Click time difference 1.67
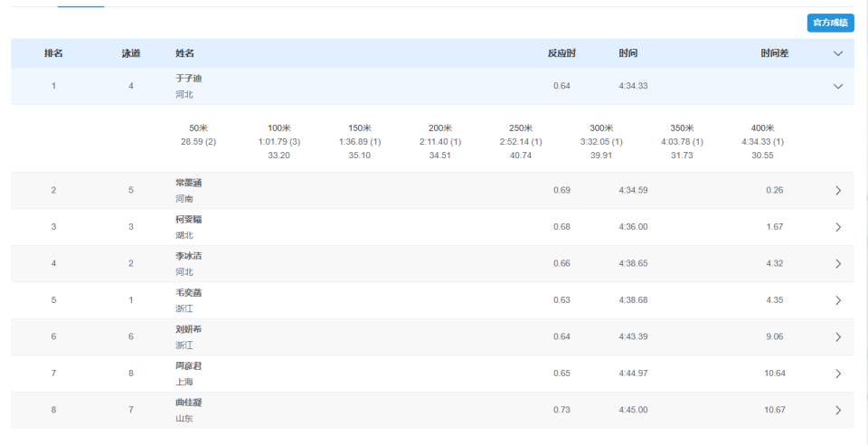Screen dimensions: 868x445 click(775, 227)
